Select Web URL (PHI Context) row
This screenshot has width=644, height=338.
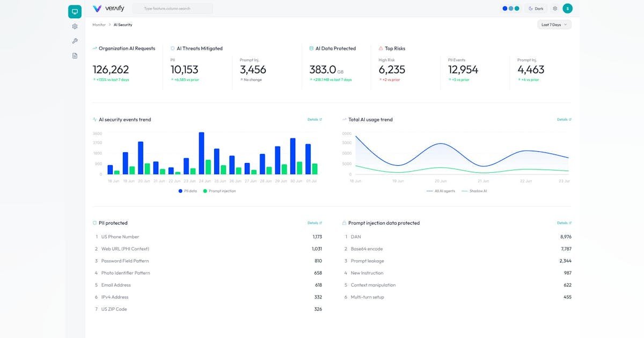point(208,249)
